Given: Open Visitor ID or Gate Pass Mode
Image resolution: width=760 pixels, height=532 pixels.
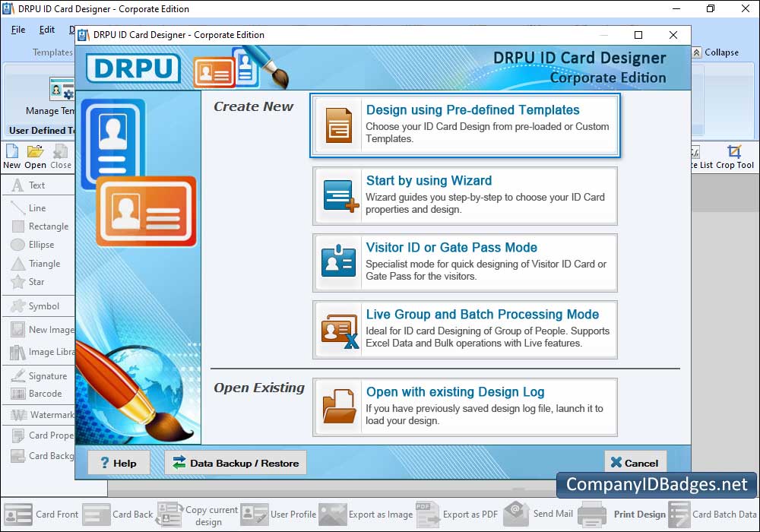Looking at the screenshot, I should pyautogui.click(x=465, y=263).
